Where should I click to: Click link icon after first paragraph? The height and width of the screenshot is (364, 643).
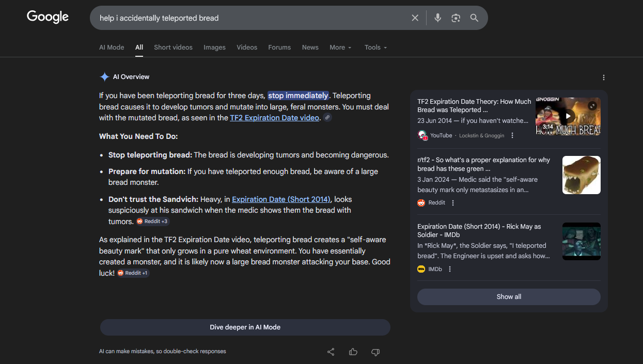[x=327, y=118]
